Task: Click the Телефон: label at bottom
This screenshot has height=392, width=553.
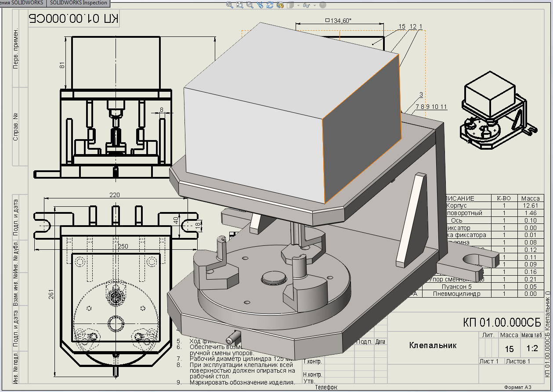Action: tap(327, 387)
